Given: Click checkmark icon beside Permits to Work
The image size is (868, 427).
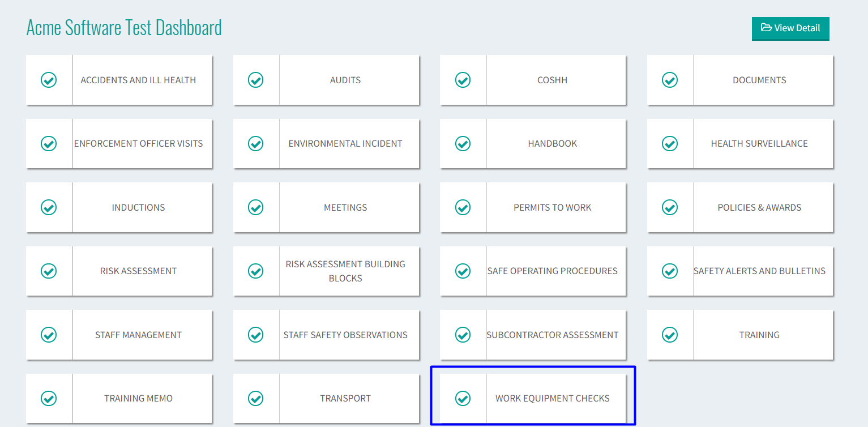Looking at the screenshot, I should (x=463, y=208).
